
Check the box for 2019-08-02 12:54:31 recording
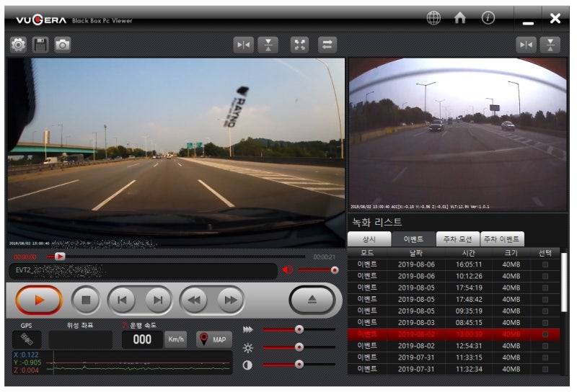pos(545,346)
